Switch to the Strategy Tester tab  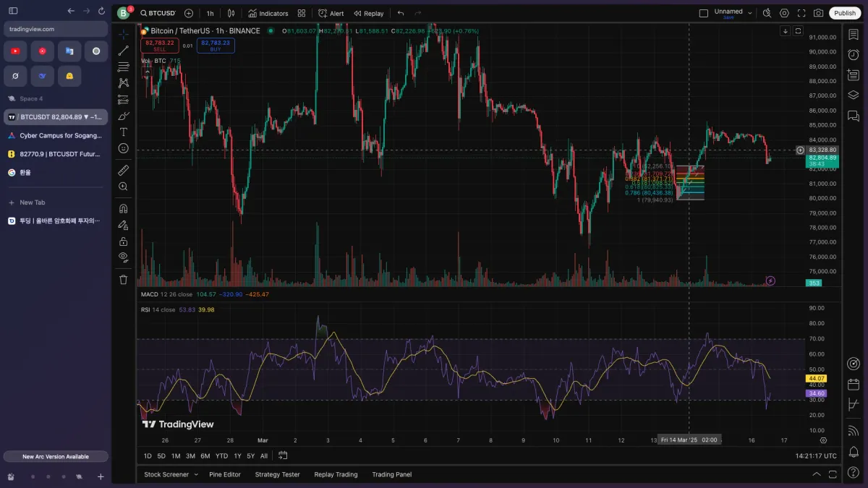pos(277,474)
